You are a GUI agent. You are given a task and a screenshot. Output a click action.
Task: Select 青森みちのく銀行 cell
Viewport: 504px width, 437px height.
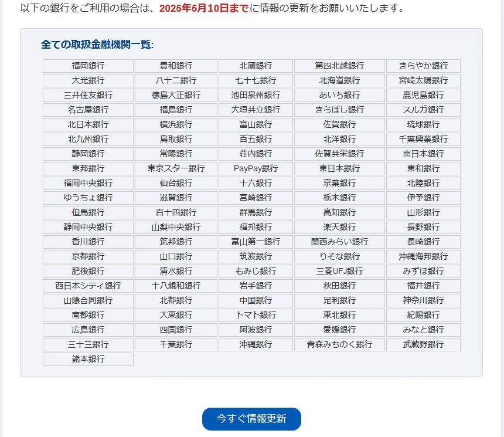coord(339,345)
